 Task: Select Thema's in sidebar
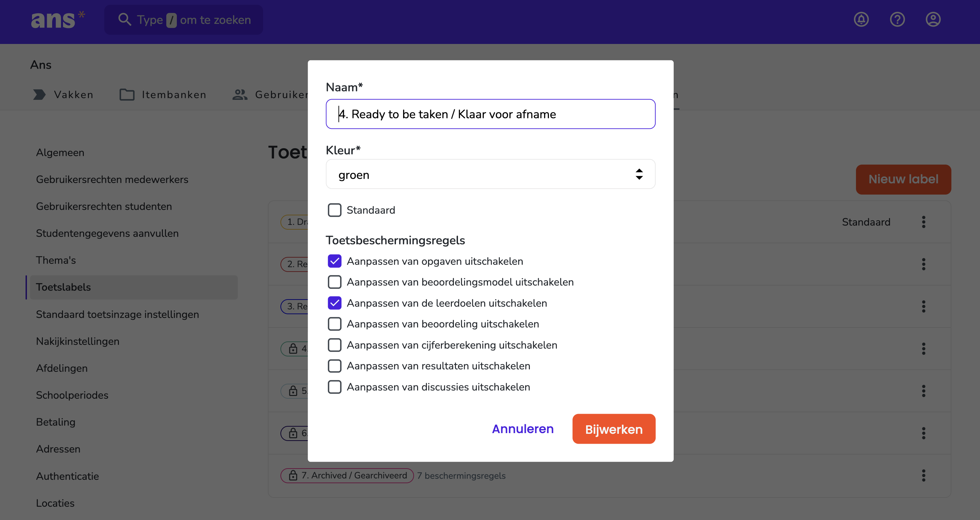click(56, 260)
